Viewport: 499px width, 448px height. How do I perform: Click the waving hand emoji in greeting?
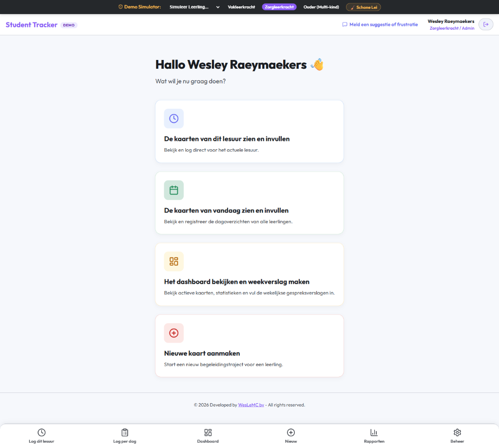tap(317, 64)
